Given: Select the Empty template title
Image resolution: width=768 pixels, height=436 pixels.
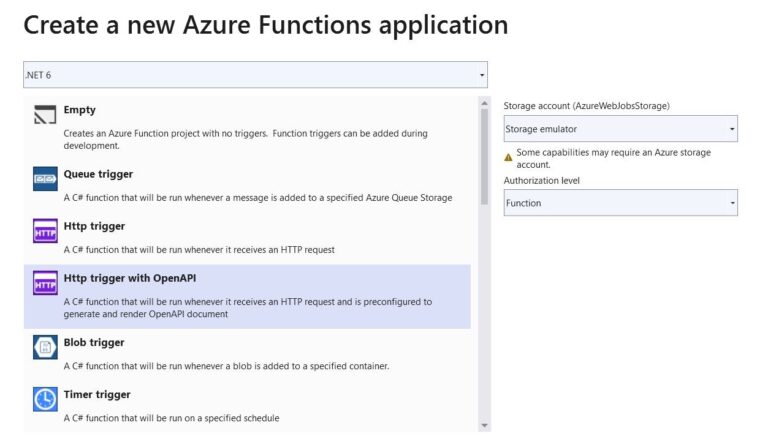Looking at the screenshot, I should [x=80, y=110].
